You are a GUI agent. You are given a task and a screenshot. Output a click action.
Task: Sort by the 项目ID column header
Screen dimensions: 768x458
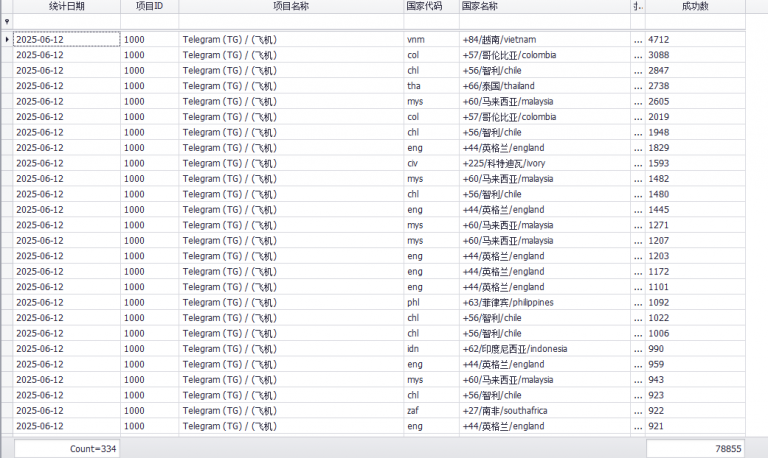point(149,6)
